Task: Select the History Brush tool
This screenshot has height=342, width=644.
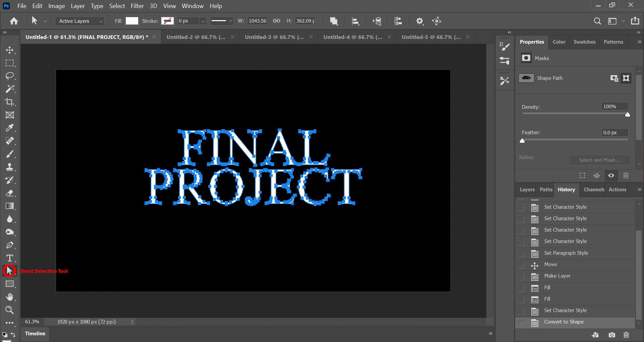Action: (9, 180)
